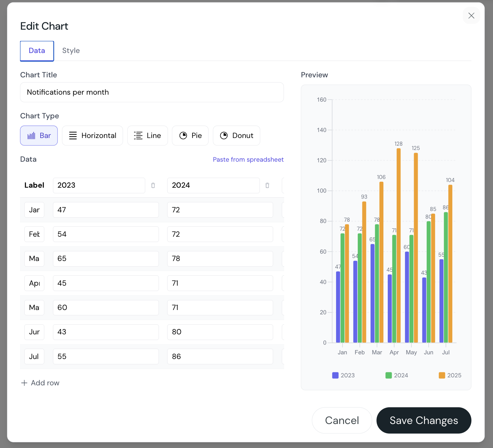
Task: Click the 2024 green legend swatch
Action: point(388,375)
